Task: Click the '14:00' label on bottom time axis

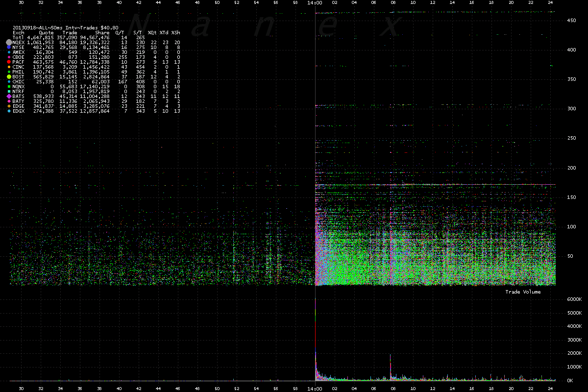Action: pyautogui.click(x=315, y=388)
